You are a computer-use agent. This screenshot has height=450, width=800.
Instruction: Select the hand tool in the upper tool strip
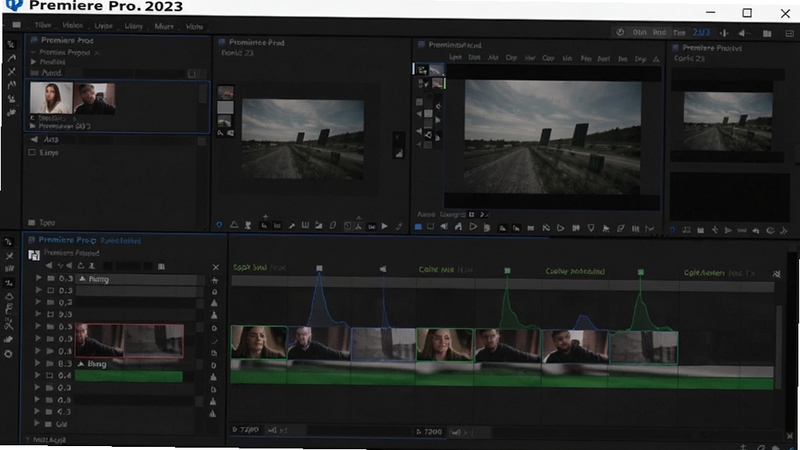point(11,112)
